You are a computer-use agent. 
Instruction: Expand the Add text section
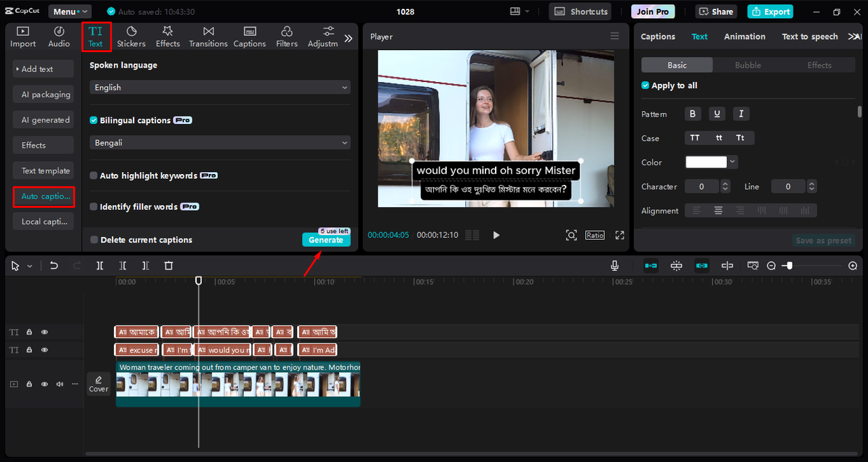(x=43, y=69)
